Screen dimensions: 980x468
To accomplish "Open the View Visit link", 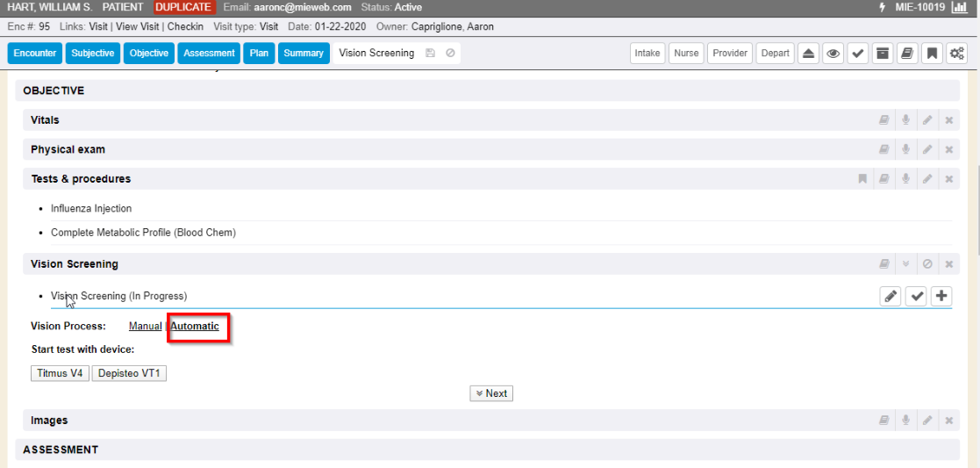I will [x=140, y=26].
